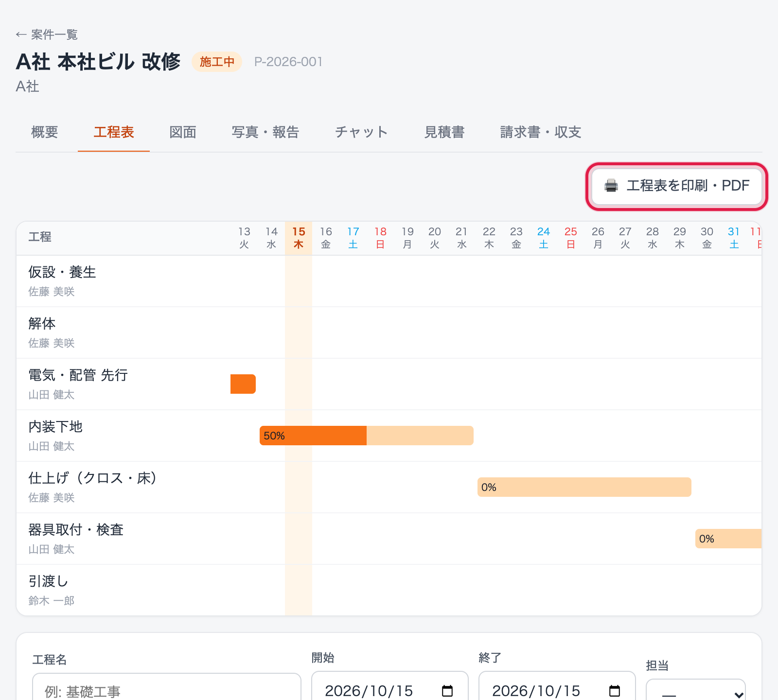Click the 電気・配管 先行 orange gantt bar
The image size is (778, 700).
pos(243,384)
